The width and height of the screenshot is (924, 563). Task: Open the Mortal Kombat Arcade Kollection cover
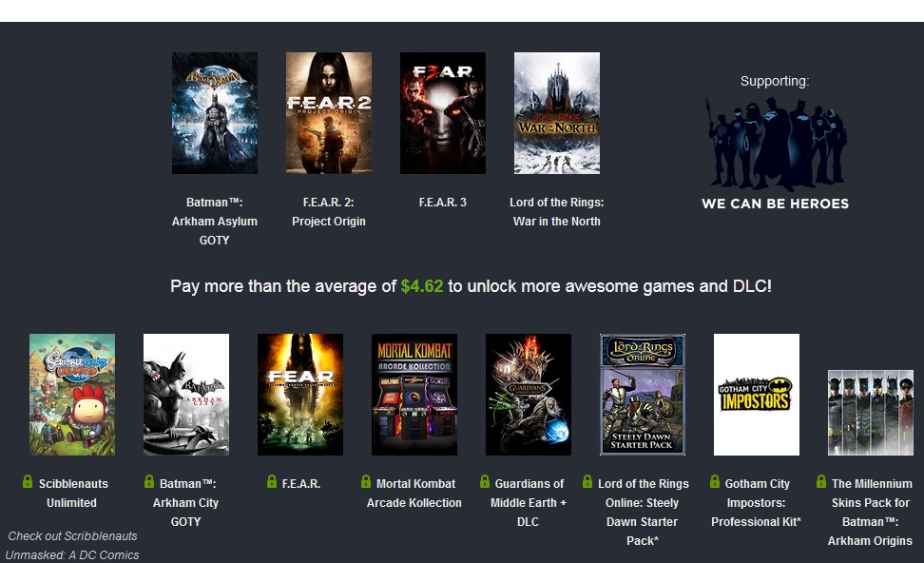click(414, 395)
